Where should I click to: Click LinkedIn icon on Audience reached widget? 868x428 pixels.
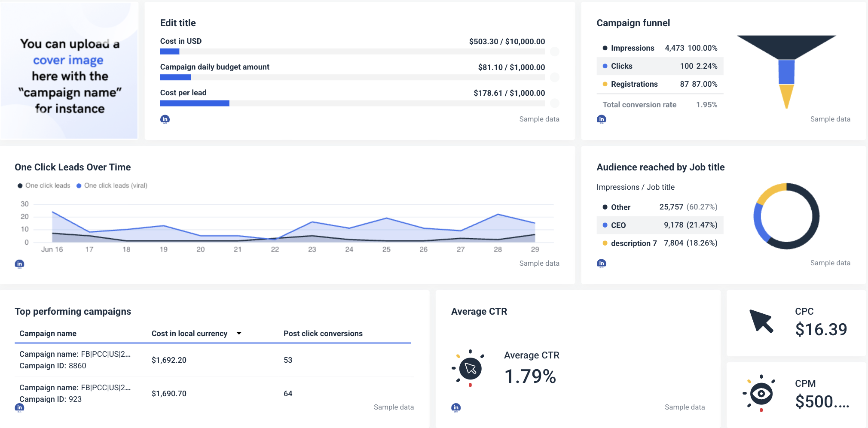(x=601, y=263)
